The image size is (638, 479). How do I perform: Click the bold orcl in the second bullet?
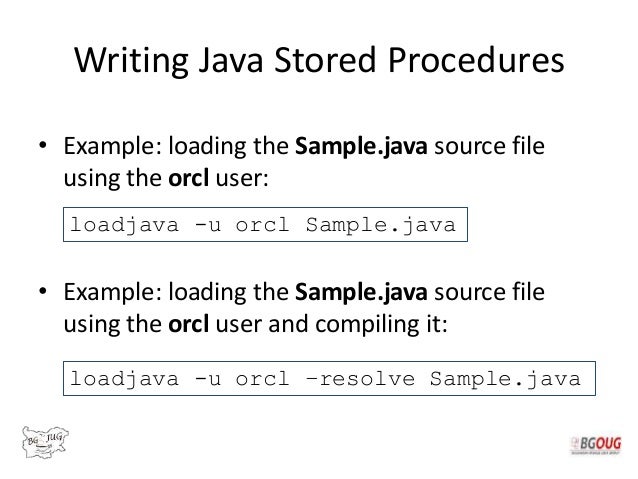pyautogui.click(x=189, y=324)
